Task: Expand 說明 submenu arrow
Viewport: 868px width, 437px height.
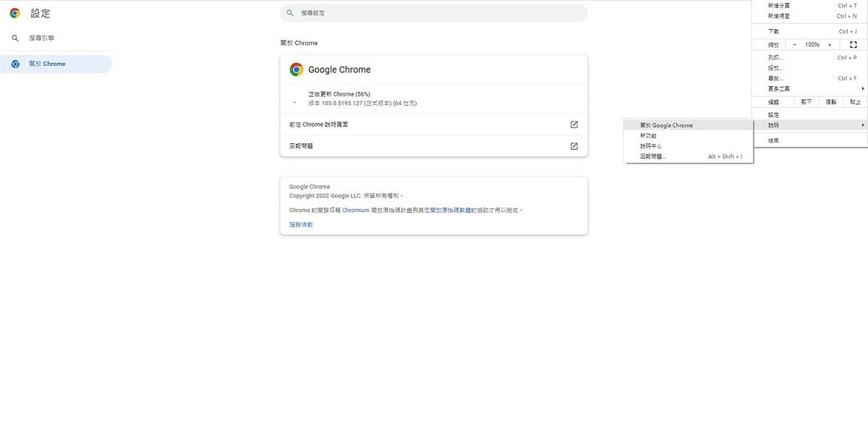Action: [x=863, y=125]
